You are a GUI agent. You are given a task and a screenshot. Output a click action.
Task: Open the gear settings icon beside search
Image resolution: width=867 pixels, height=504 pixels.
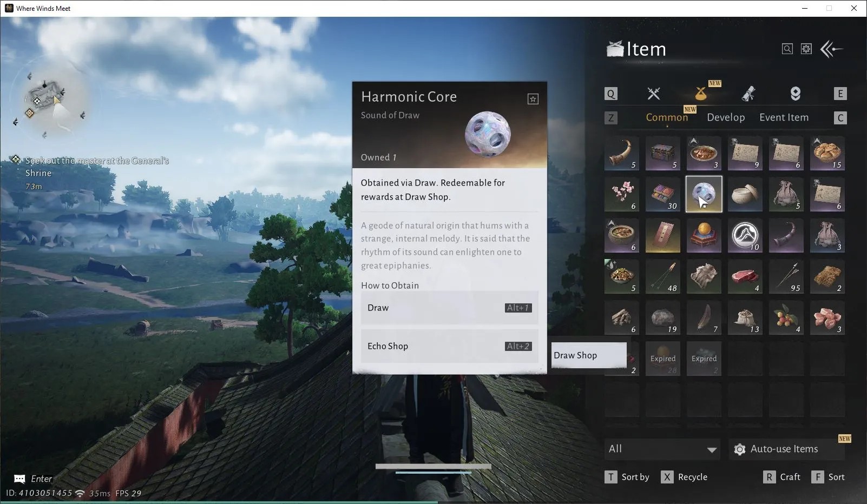(806, 49)
